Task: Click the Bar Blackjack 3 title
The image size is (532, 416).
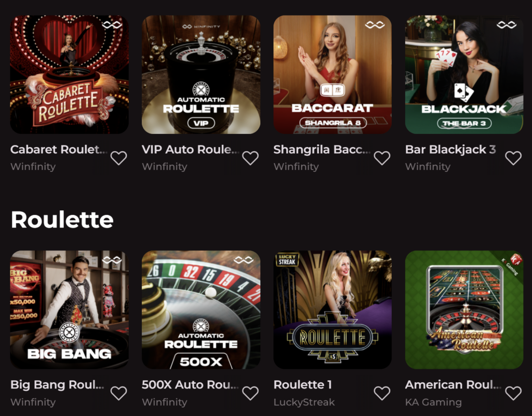Action: [x=450, y=150]
